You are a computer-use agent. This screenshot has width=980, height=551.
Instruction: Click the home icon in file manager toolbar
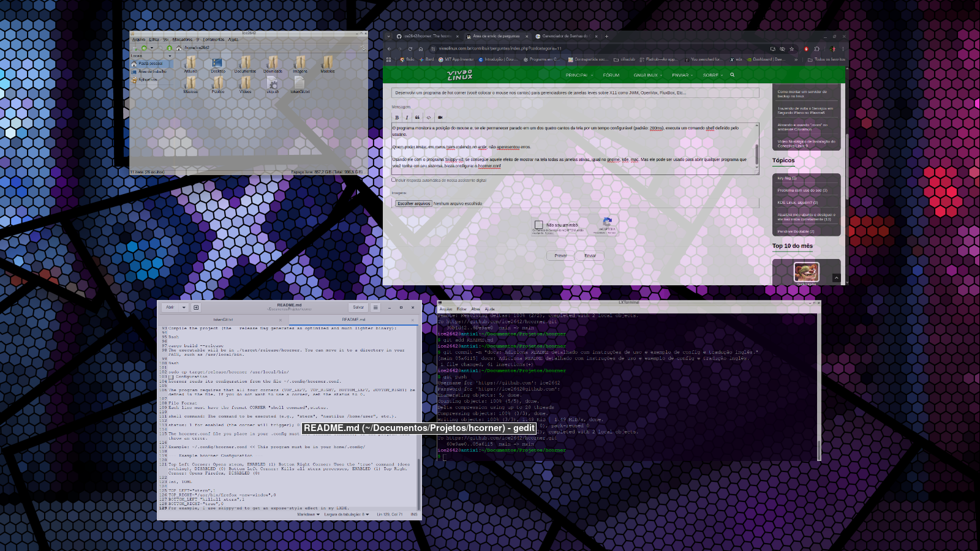pyautogui.click(x=179, y=48)
